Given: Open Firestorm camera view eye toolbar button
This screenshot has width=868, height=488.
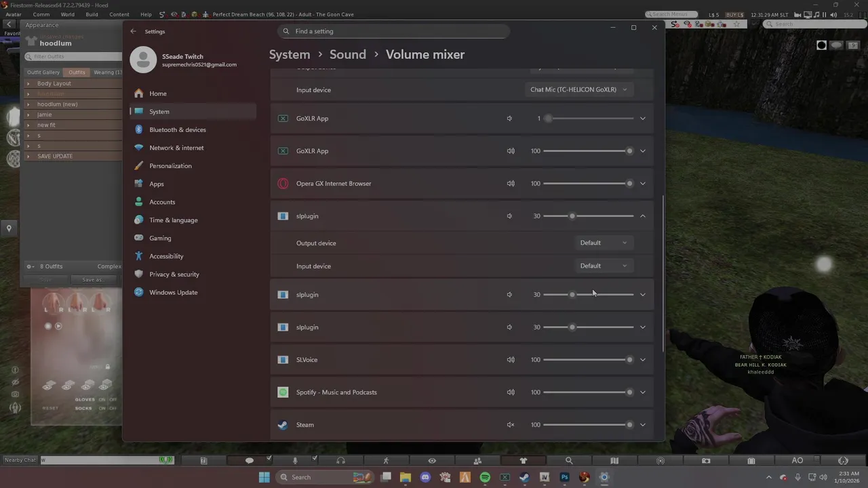Looking at the screenshot, I should [432, 460].
